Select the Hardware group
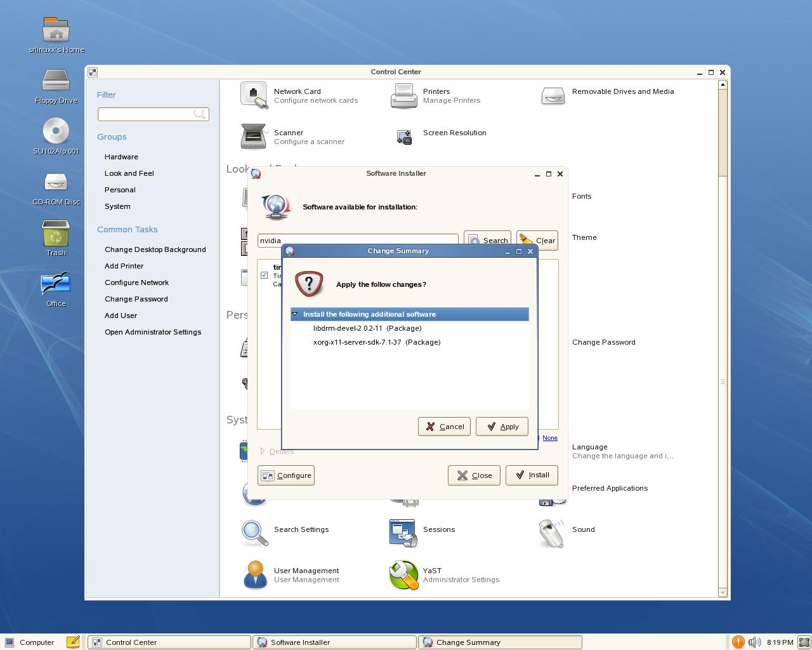Screen dimensions: 812x650 (x=121, y=157)
